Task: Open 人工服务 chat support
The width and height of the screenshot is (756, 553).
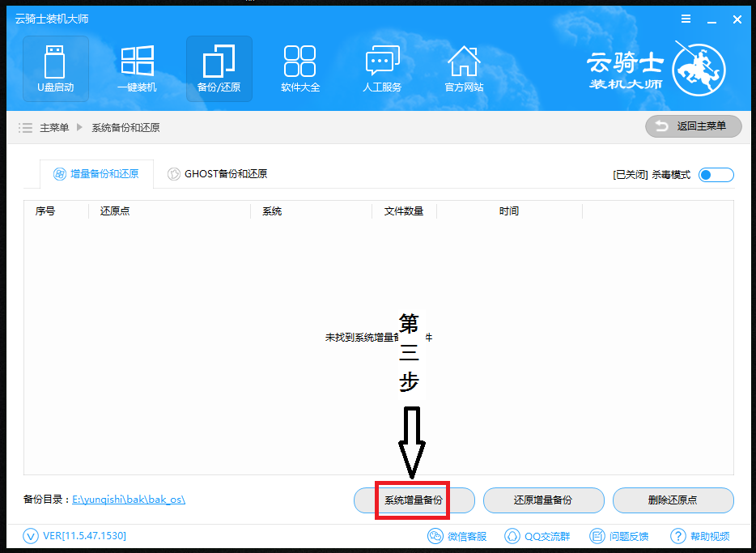Action: (382, 69)
